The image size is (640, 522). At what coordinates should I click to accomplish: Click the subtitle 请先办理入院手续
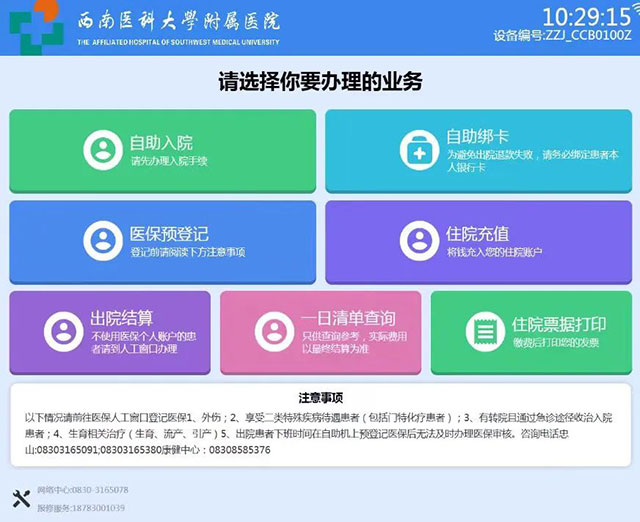pos(169,161)
